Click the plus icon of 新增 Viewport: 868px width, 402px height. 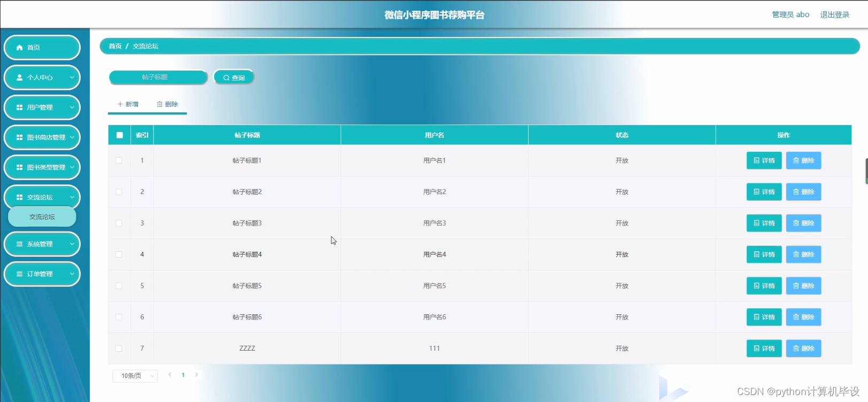[x=120, y=104]
